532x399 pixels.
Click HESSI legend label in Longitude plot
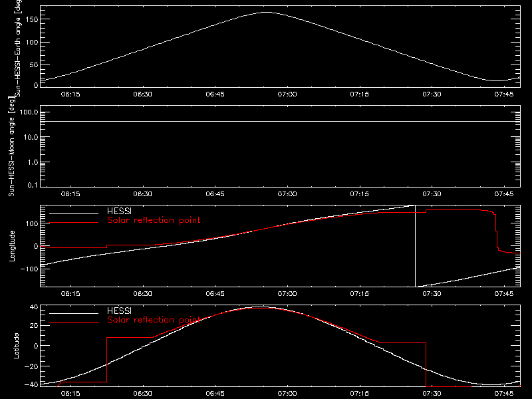(x=119, y=211)
